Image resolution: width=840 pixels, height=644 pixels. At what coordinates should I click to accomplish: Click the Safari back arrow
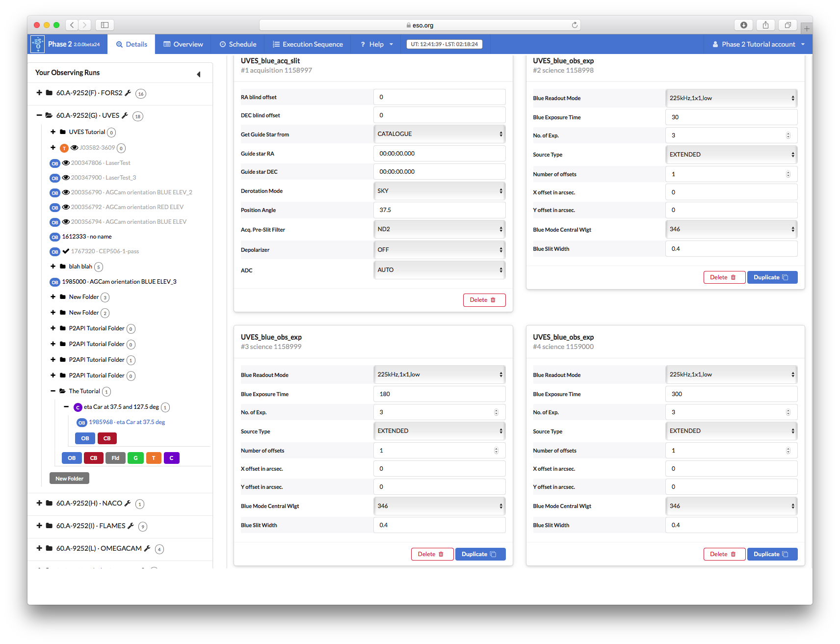click(72, 25)
